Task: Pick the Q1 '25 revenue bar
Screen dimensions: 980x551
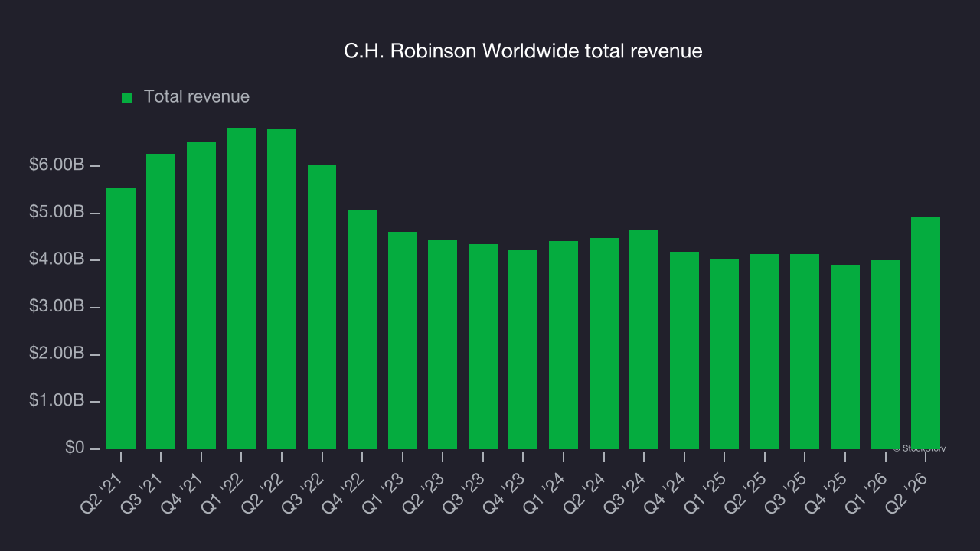Action: (724, 354)
